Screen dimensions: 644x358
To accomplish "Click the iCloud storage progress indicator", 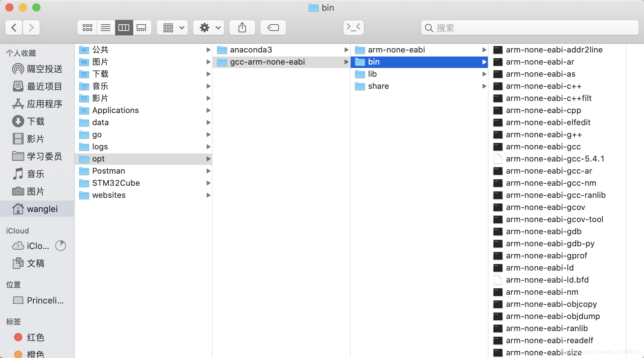I will pyautogui.click(x=61, y=246).
